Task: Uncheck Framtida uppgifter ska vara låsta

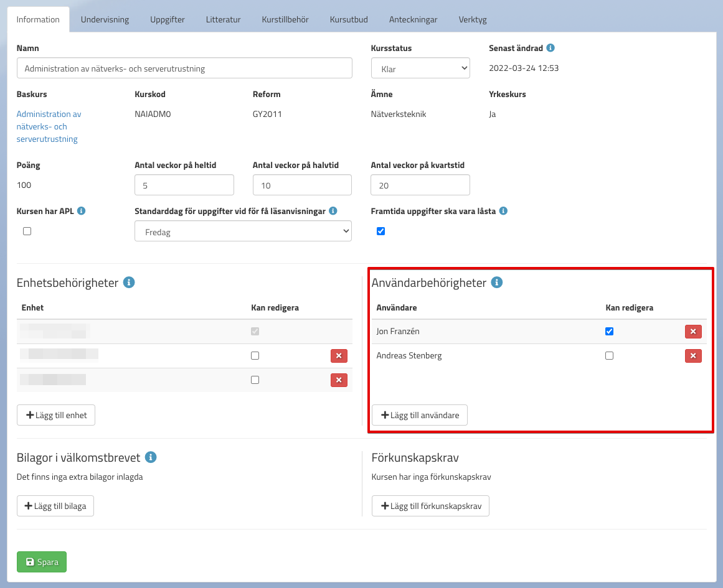Action: (381, 231)
